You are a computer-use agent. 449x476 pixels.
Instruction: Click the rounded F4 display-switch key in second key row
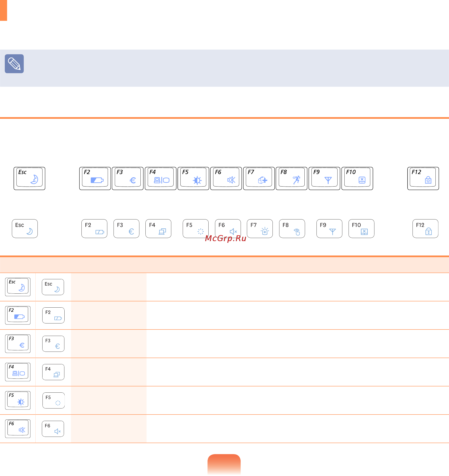[x=158, y=228]
